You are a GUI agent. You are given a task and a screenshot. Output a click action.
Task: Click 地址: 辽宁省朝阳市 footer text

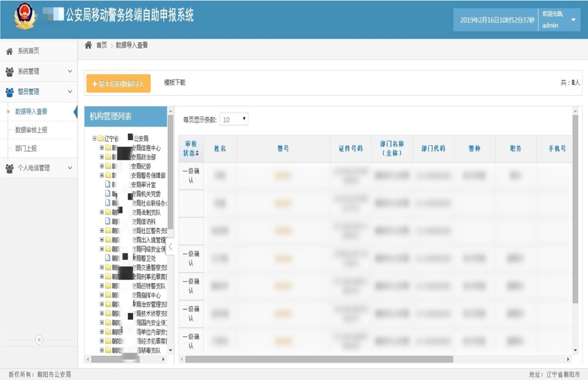(554, 374)
